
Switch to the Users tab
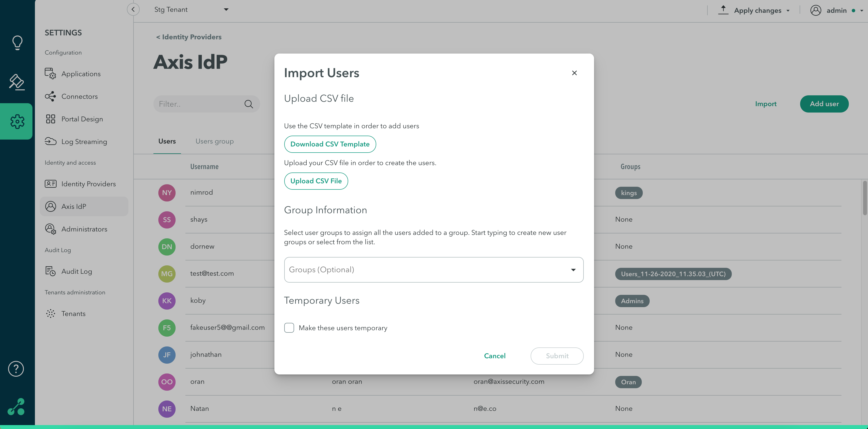coord(167,141)
